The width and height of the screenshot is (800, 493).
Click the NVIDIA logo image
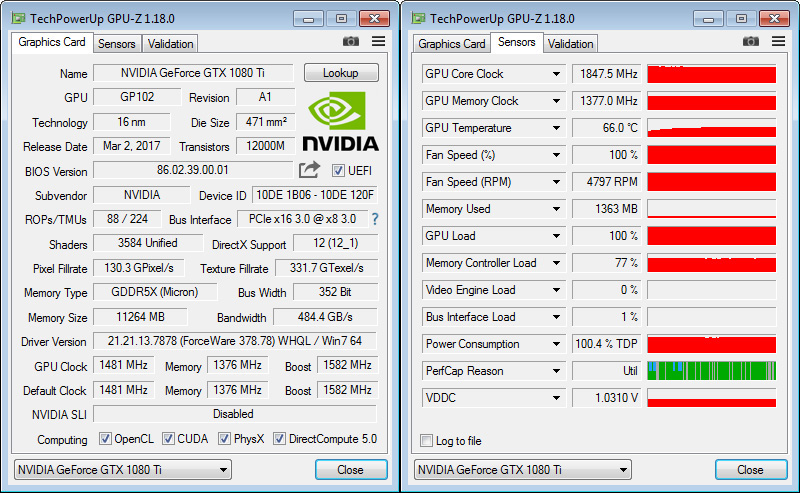pos(340,121)
